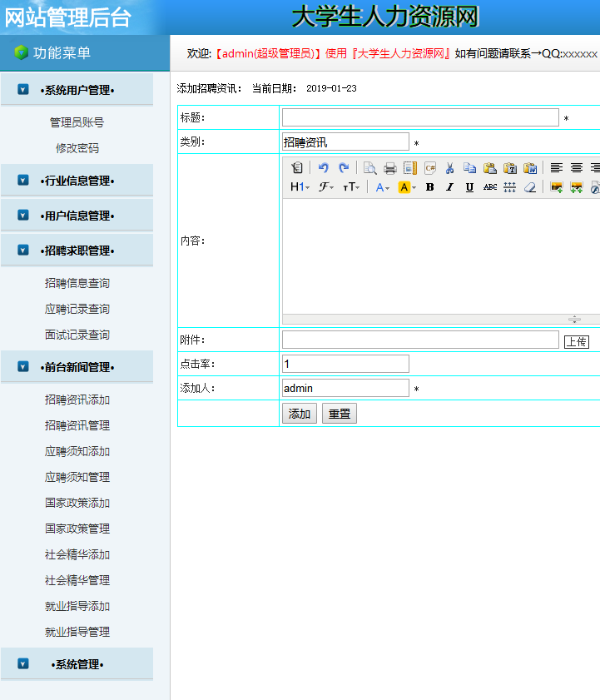Apply strikethrough ABC formatting
This screenshot has height=700, width=600.
(x=489, y=187)
